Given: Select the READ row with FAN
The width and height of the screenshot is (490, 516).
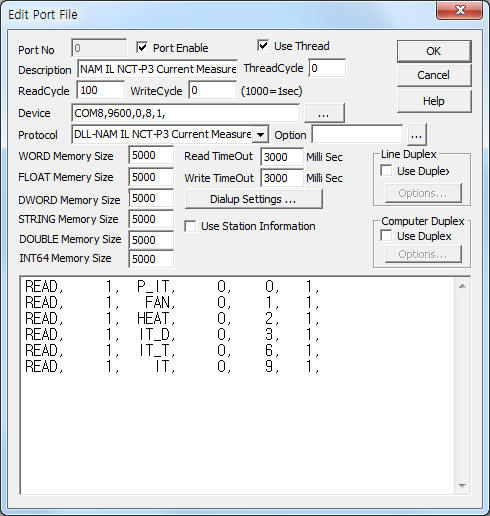Looking at the screenshot, I should tap(172, 302).
